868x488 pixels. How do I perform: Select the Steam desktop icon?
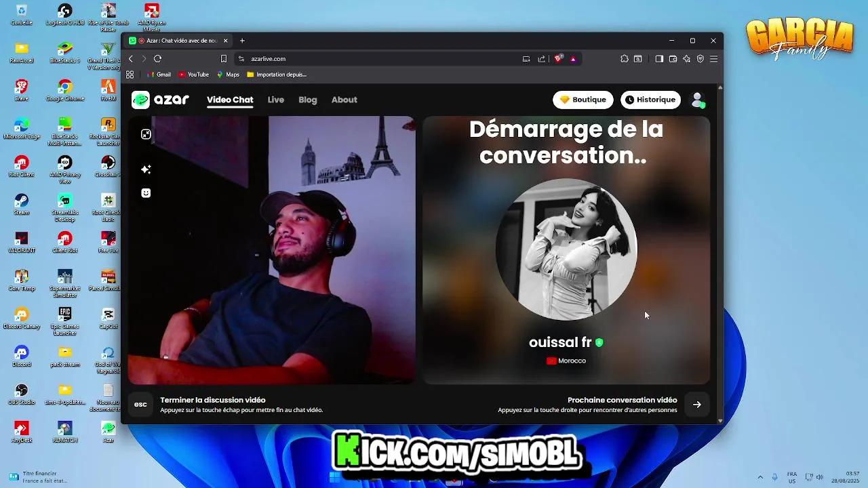(22, 204)
